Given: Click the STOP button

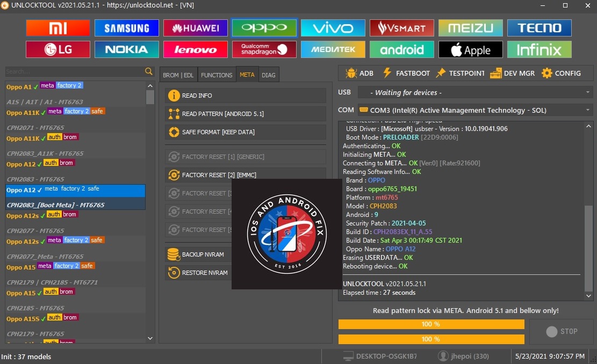Looking at the screenshot, I should click(x=562, y=331).
